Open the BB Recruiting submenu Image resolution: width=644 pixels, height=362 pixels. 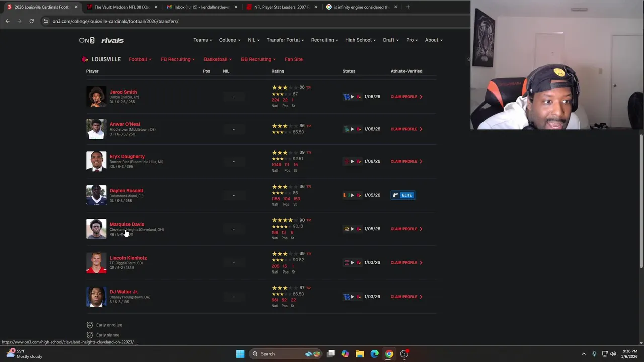[258, 59]
